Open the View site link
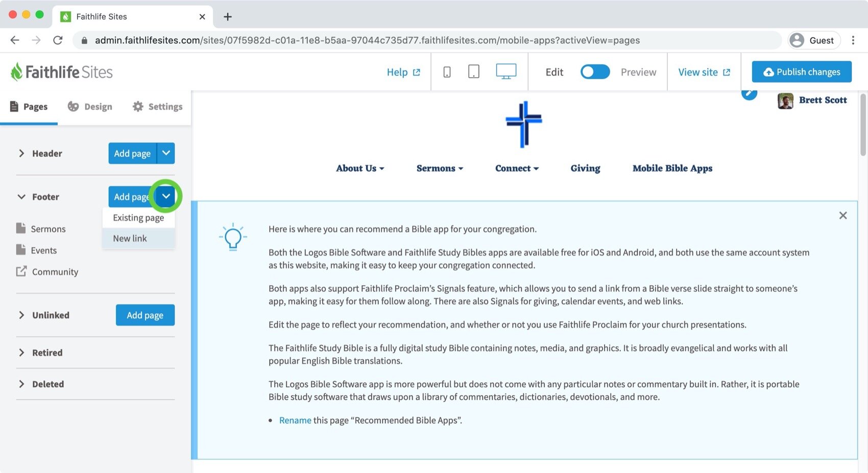 tap(704, 72)
